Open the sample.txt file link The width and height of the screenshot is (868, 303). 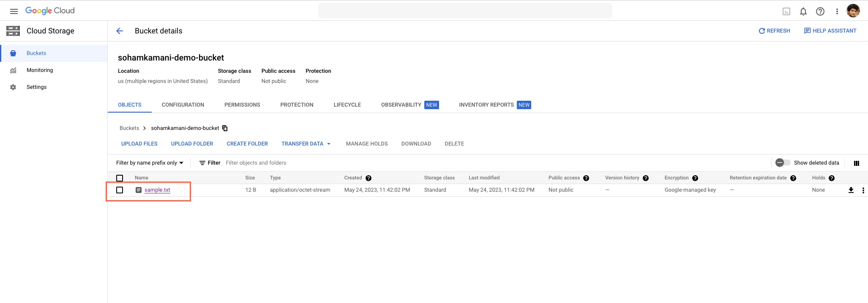tap(157, 190)
